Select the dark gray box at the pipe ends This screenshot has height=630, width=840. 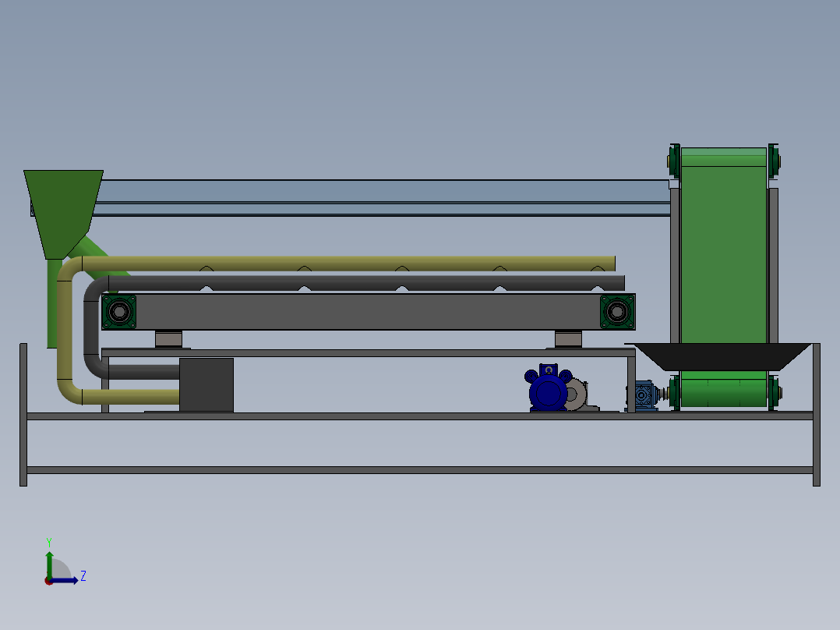point(206,385)
